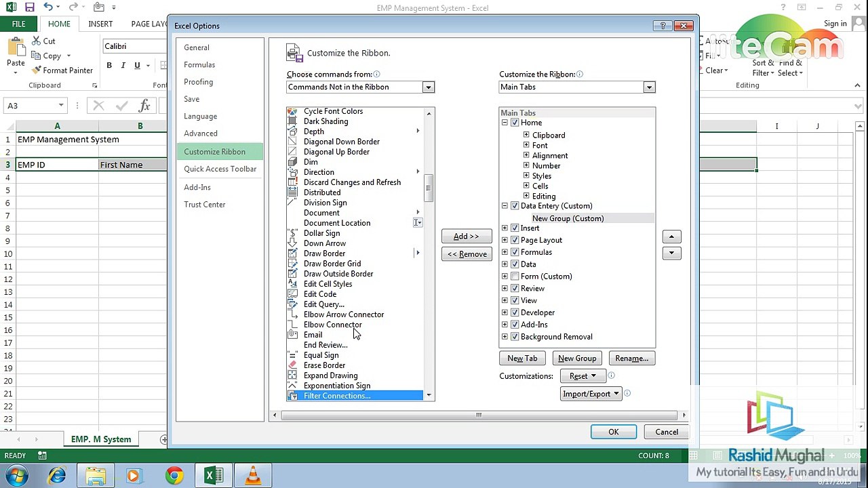
Task: Click the << Remove button
Action: click(x=467, y=254)
